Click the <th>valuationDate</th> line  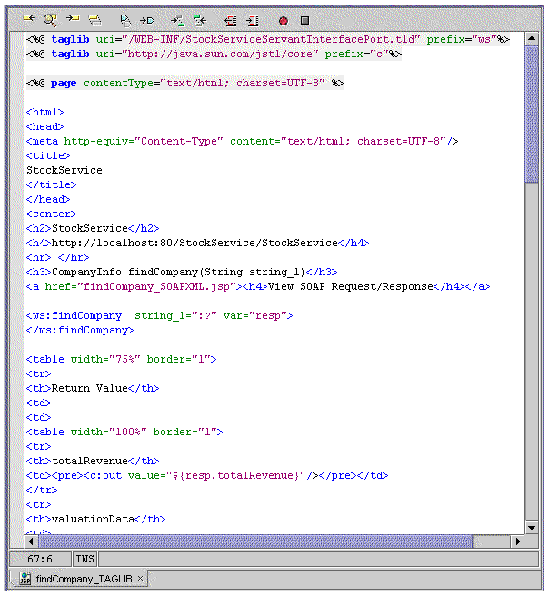[x=95, y=519]
